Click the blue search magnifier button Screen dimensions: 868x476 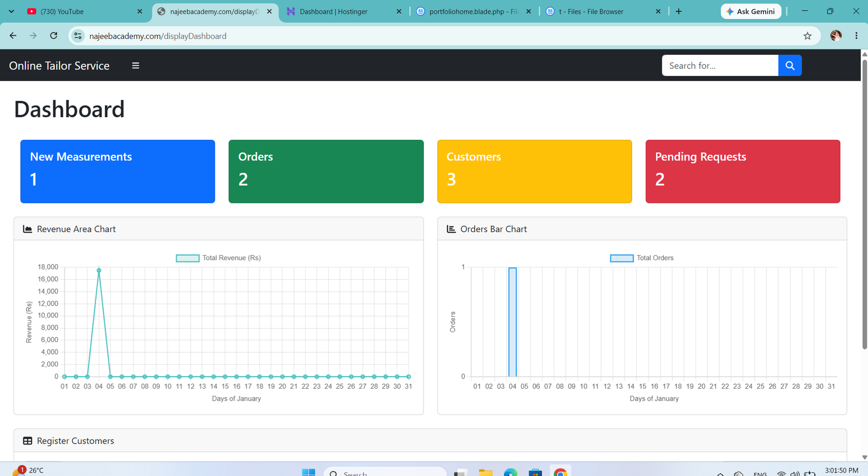[790, 66]
